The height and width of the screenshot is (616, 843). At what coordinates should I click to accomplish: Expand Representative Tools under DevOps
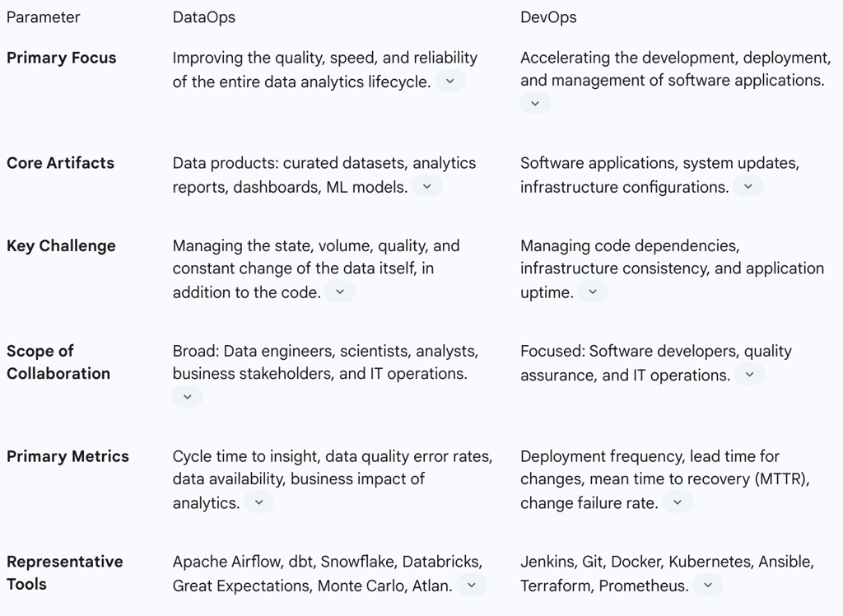point(707,585)
